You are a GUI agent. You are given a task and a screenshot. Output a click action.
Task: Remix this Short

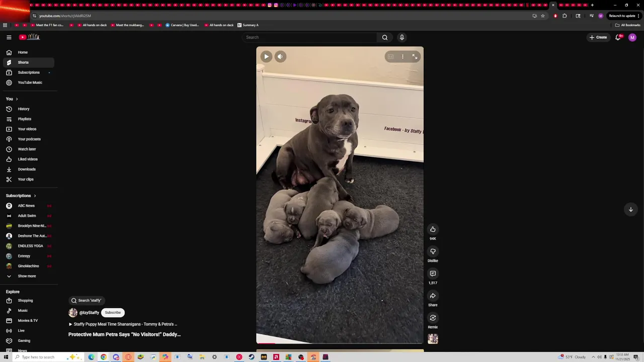point(433,318)
